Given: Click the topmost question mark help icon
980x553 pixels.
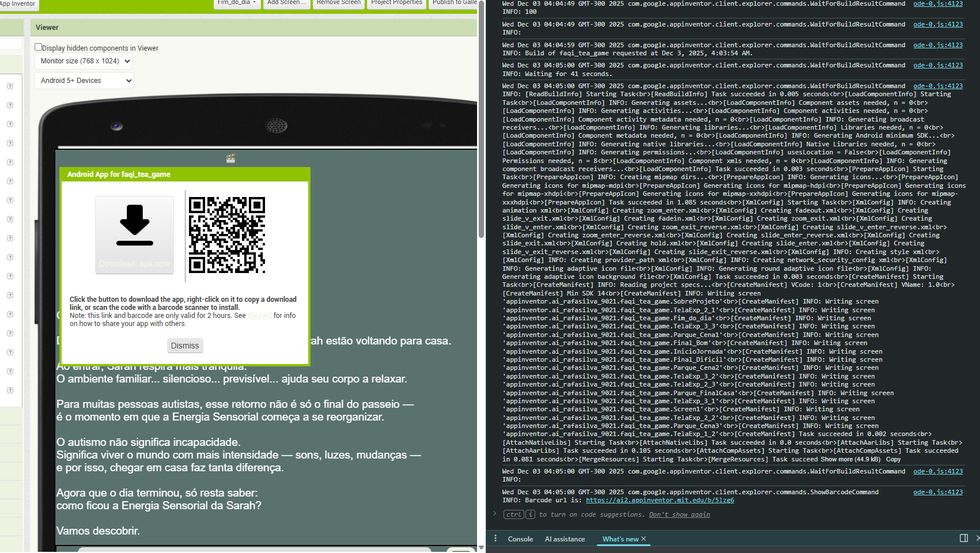Looking at the screenshot, I should point(10,86).
